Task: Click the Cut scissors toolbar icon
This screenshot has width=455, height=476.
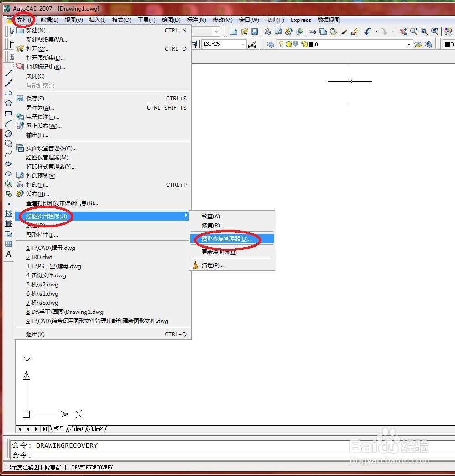Action: [313, 31]
